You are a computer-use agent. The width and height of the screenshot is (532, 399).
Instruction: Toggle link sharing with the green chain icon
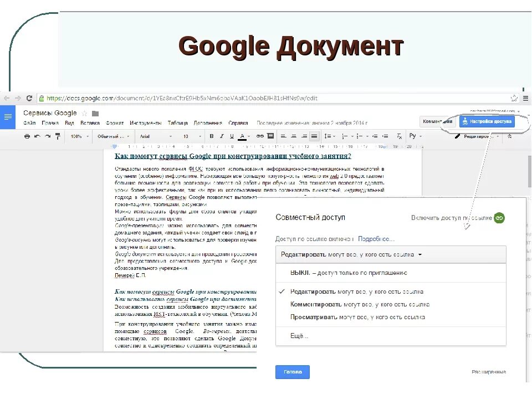[x=499, y=218]
